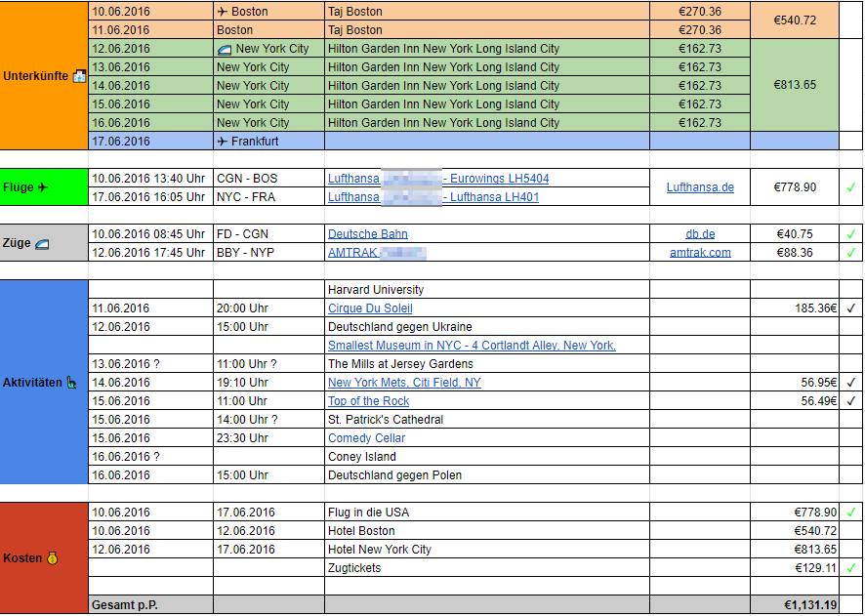Click the airplane icon in the 10.06.2016 Boston cell
Viewport: 865px width, 616px height.
(x=222, y=12)
